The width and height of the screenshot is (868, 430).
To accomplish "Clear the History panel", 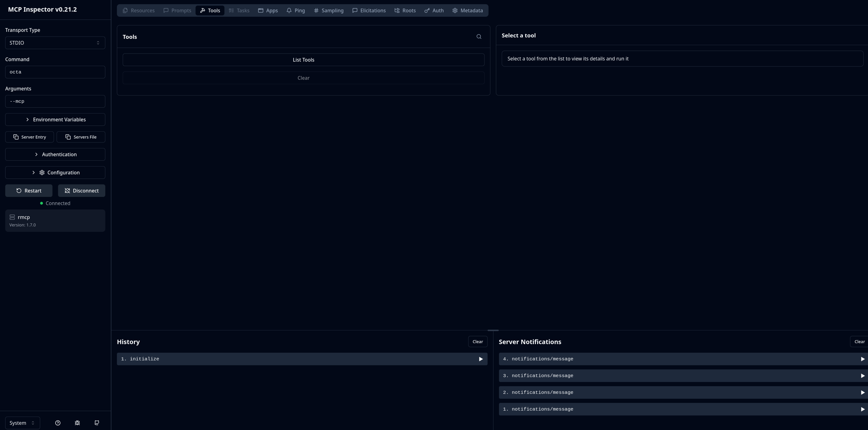I will pyautogui.click(x=477, y=341).
